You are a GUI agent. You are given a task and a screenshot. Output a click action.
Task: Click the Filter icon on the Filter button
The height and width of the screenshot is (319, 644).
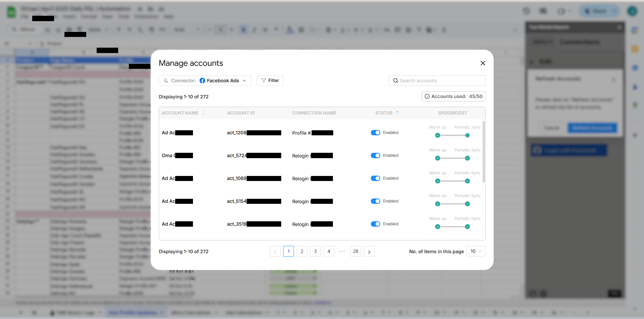pyautogui.click(x=264, y=80)
